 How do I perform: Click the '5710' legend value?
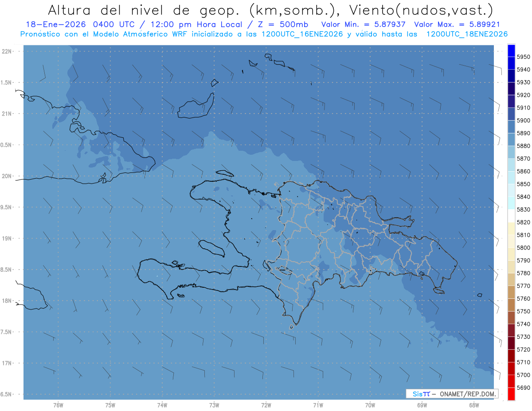(524, 362)
